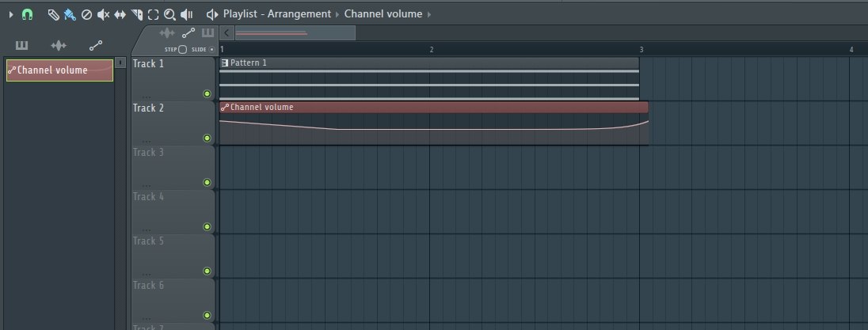Toggle the snap magnet icon
Screen dimensions: 868x330
click(27, 15)
